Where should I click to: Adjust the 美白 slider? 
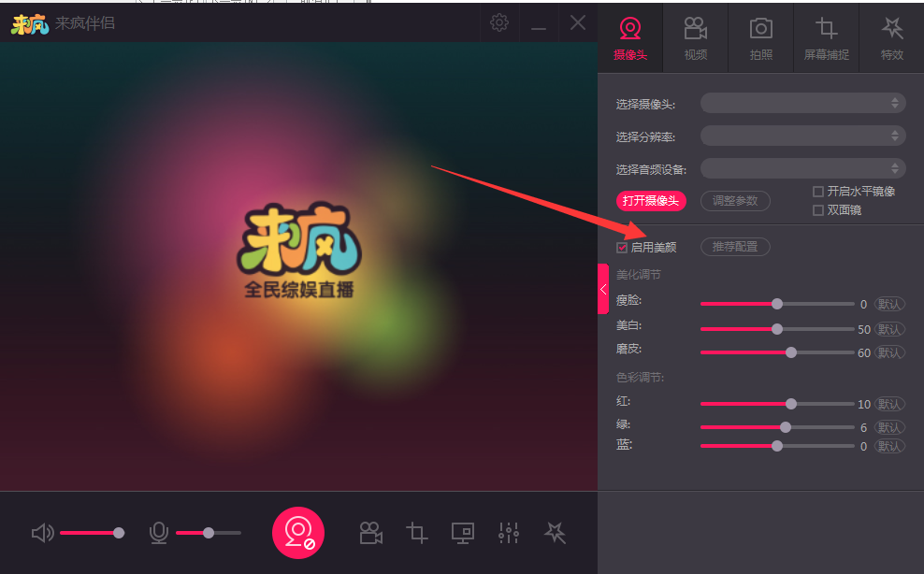point(777,329)
